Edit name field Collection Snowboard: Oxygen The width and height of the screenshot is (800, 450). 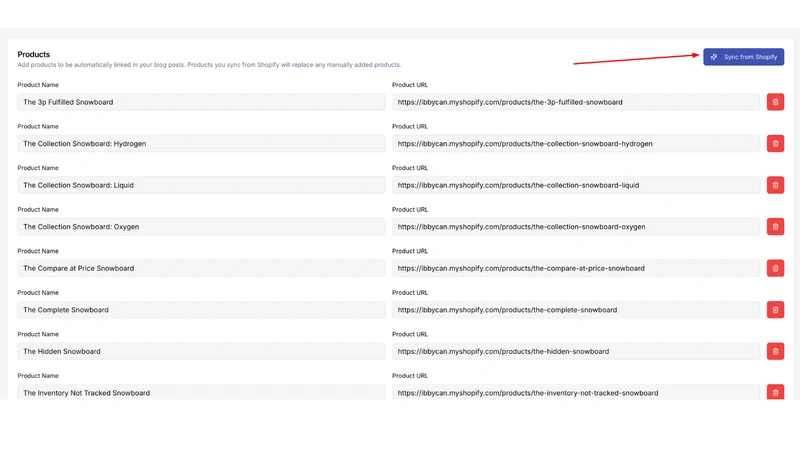coord(201,227)
